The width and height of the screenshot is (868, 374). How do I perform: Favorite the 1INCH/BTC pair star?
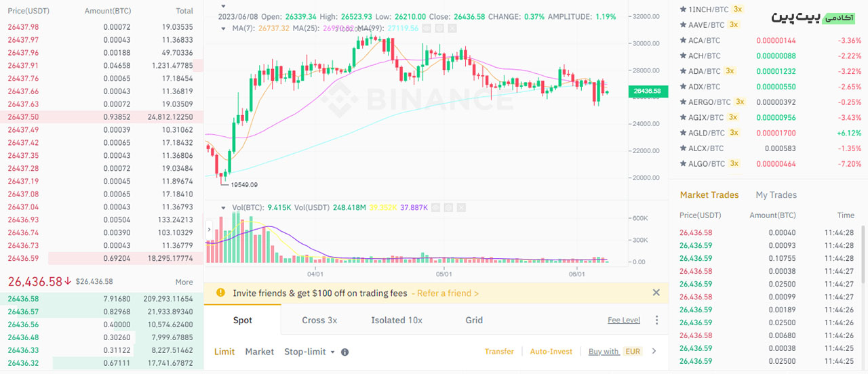click(x=683, y=9)
